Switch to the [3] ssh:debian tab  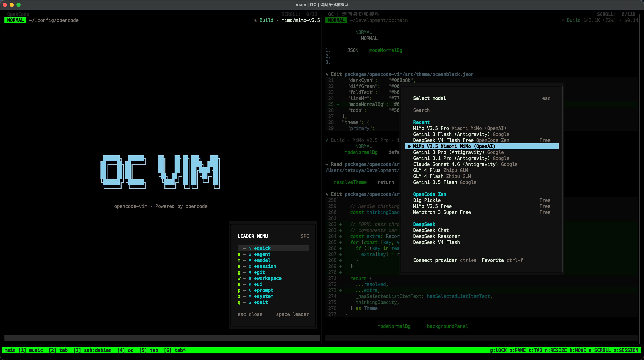(92, 350)
